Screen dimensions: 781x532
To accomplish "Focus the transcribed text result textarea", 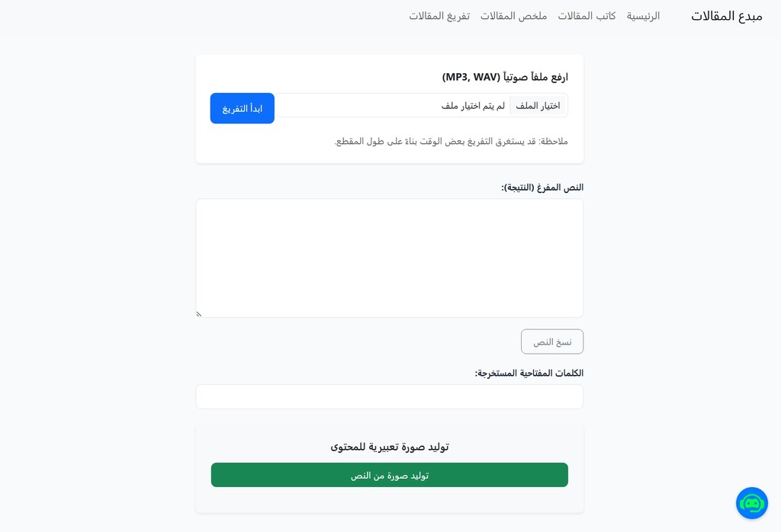I will [x=389, y=258].
